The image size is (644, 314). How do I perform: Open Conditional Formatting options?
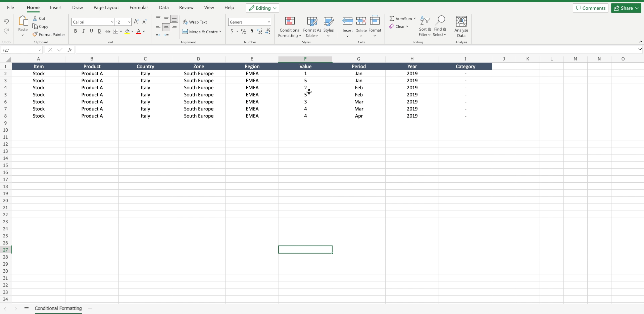(290, 27)
